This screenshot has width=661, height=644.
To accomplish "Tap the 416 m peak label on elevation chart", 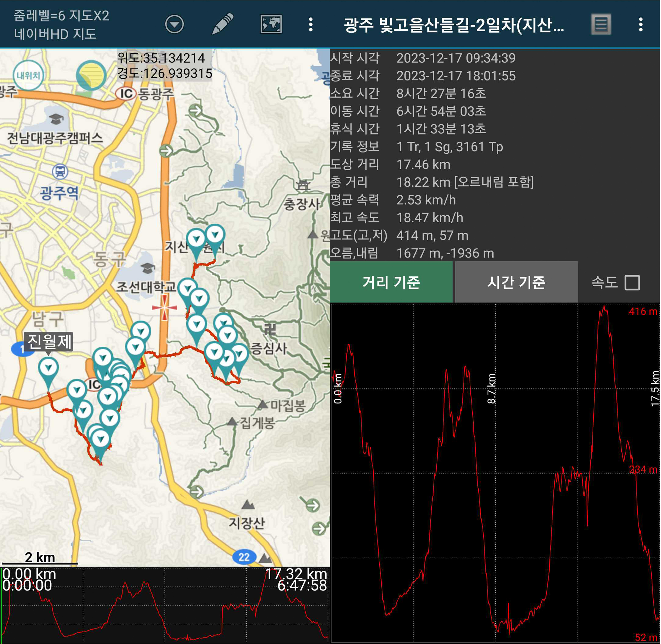I will (x=643, y=312).
